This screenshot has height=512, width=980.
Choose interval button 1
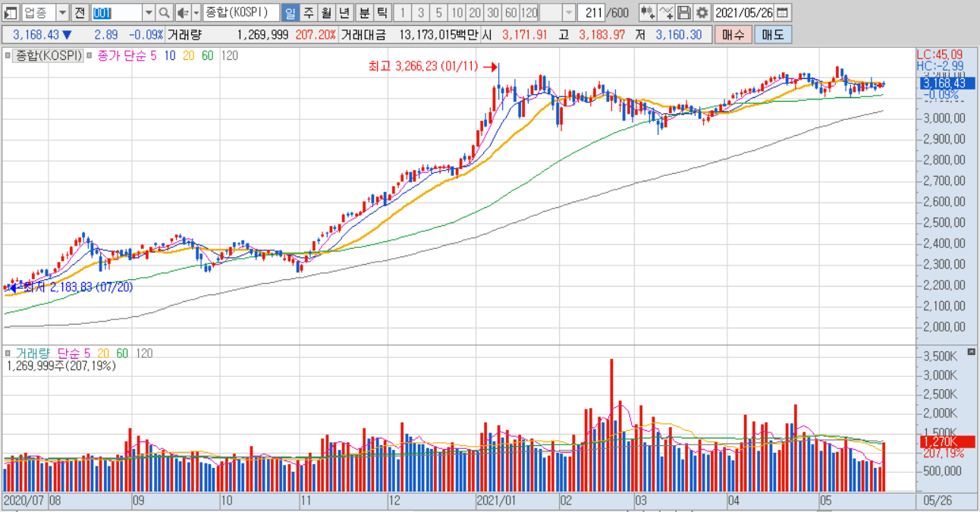(403, 13)
